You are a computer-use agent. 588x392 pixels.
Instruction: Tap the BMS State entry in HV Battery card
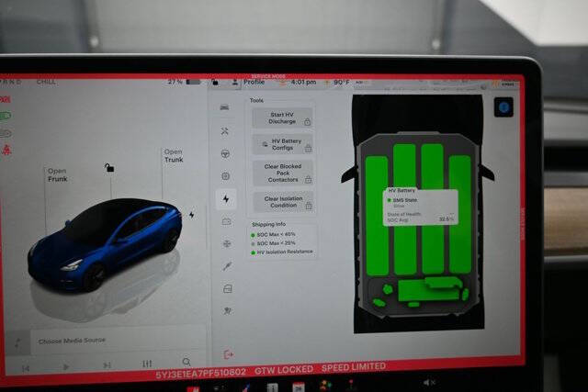[x=402, y=200]
